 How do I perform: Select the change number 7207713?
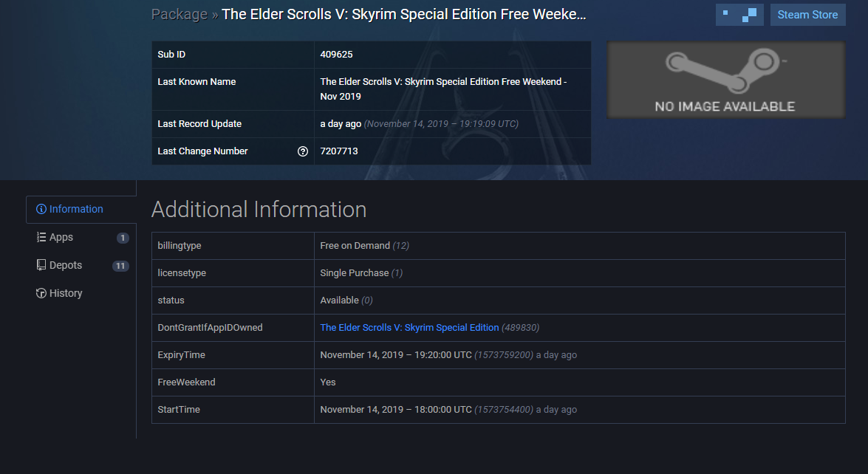click(x=339, y=151)
